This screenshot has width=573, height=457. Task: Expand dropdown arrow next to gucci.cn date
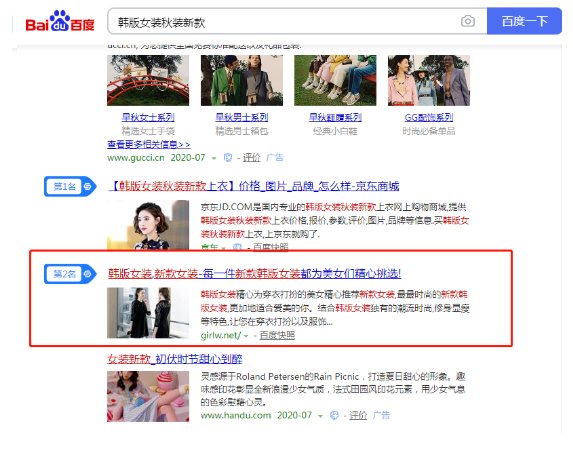pos(214,159)
